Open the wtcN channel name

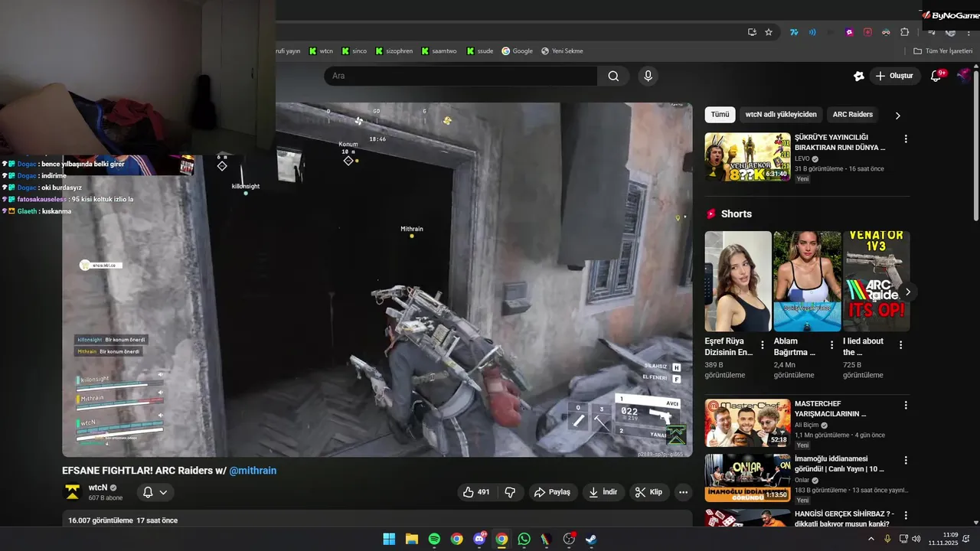point(97,487)
